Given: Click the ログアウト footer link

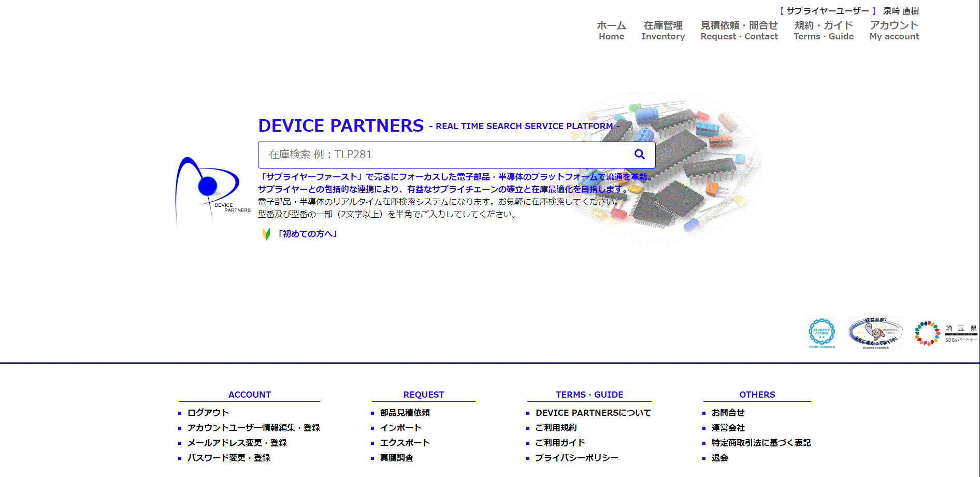Looking at the screenshot, I should (208, 413).
